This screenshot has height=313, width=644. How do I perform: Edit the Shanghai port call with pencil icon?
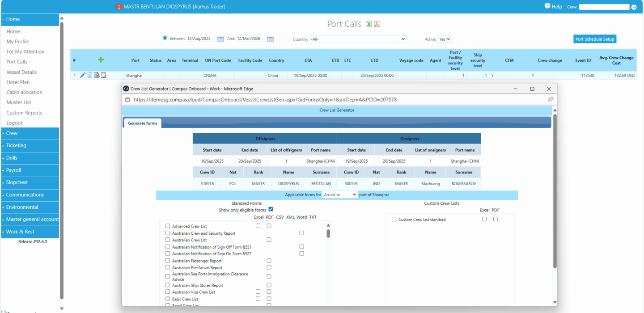click(x=82, y=75)
